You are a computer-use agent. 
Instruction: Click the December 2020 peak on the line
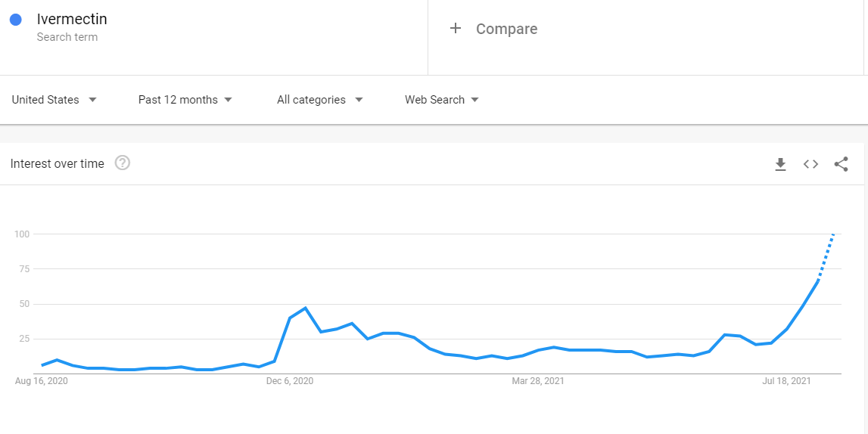coord(305,308)
